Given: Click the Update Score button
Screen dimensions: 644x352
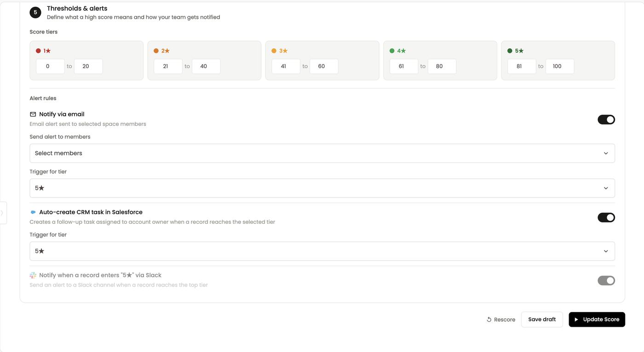Looking at the screenshot, I should pos(597,319).
